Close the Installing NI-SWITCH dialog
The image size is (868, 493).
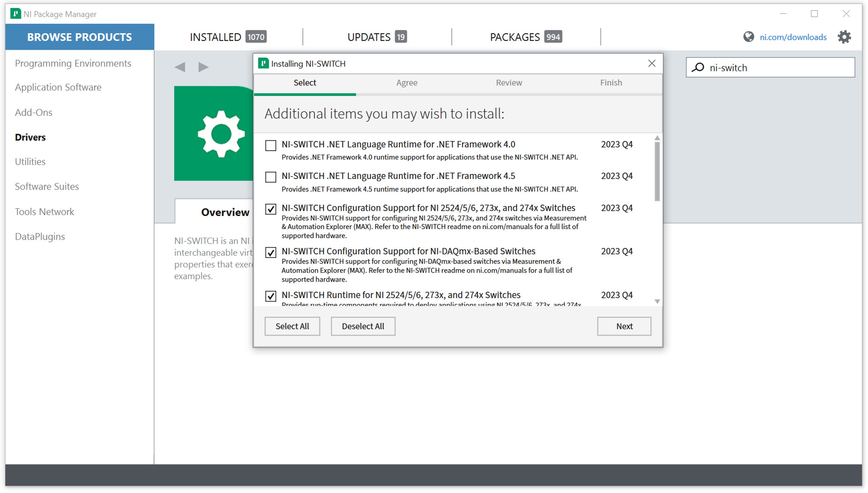pyautogui.click(x=652, y=63)
